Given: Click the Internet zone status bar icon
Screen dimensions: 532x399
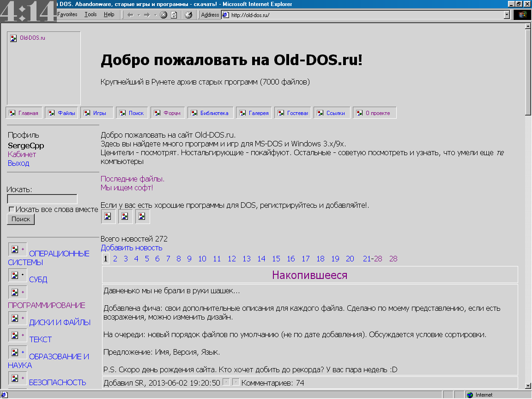Looking at the screenshot, I should [x=470, y=395].
